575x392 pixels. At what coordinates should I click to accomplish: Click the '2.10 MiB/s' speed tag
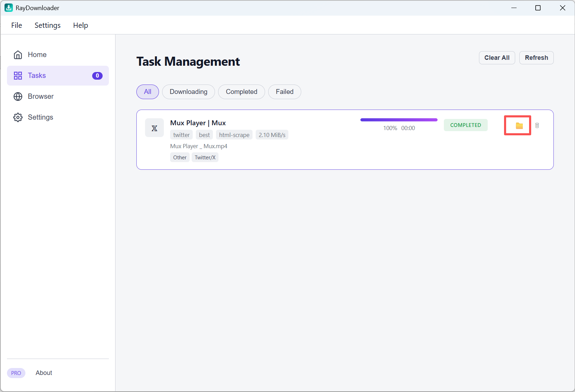click(x=272, y=135)
